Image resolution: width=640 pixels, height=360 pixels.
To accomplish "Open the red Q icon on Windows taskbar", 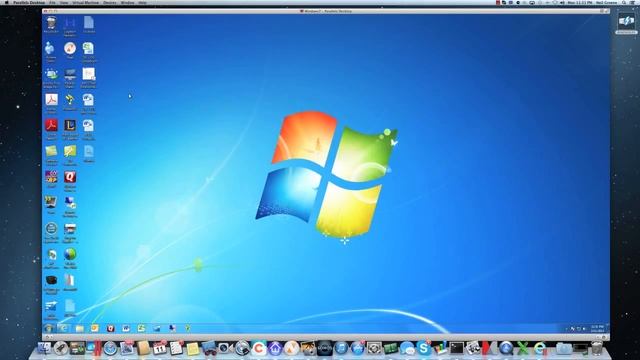I will pos(111,328).
